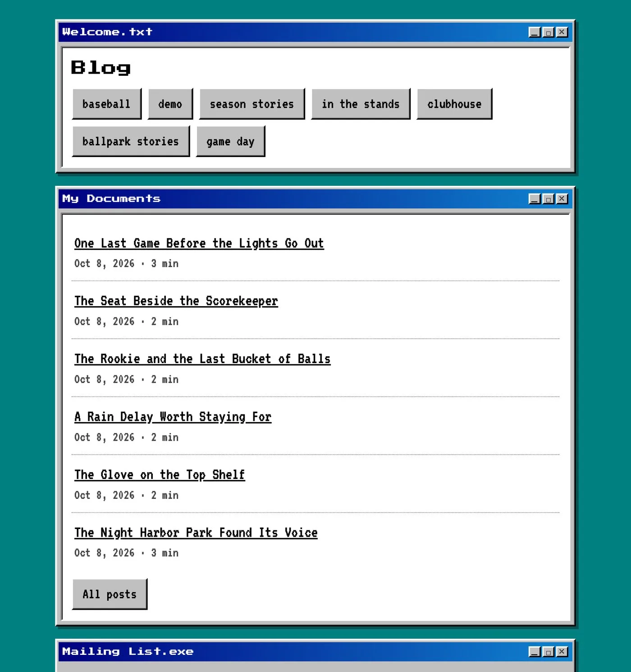Maximize the Mailing List.exe window
Image resolution: width=631 pixels, height=672 pixels.
pyautogui.click(x=548, y=652)
